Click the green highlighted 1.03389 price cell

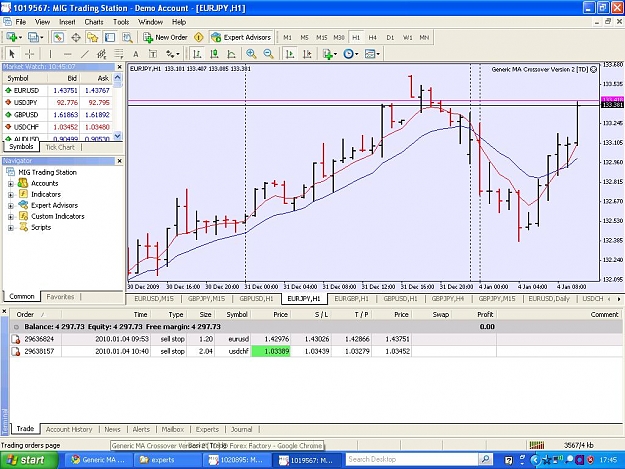tap(271, 351)
